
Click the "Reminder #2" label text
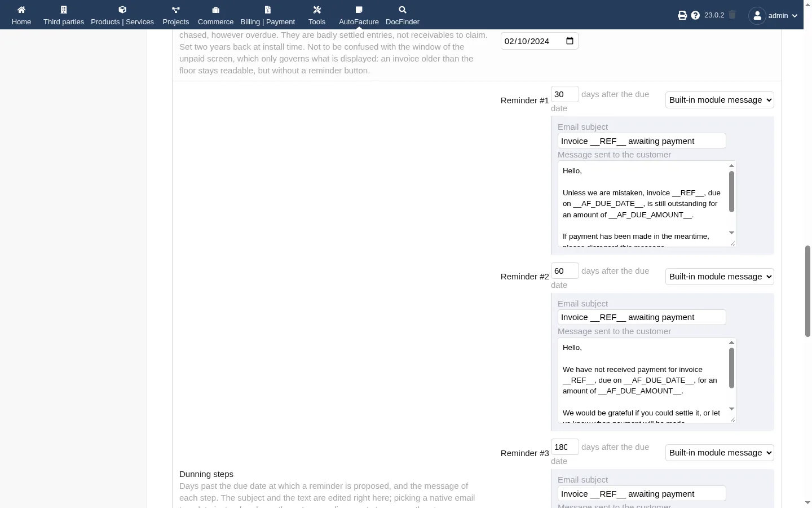click(x=524, y=277)
